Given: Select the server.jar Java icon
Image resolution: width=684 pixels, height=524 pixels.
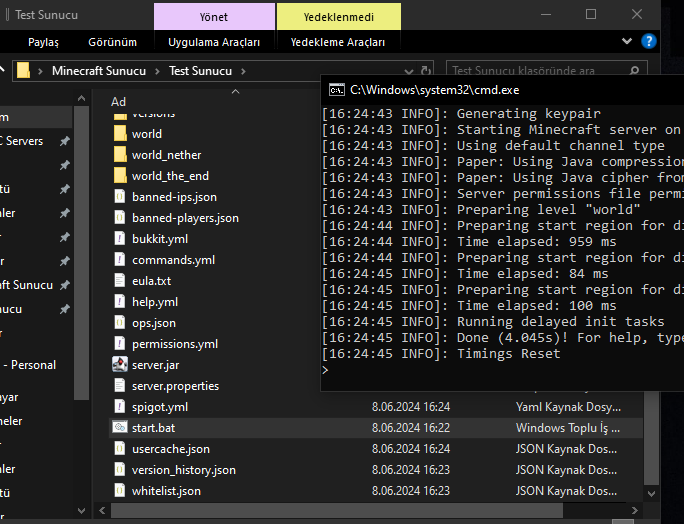Looking at the screenshot, I should (x=120, y=364).
